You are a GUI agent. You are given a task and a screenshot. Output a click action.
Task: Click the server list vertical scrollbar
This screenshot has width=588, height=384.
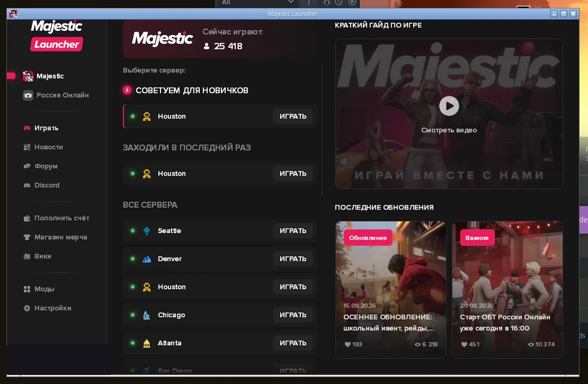coord(322,131)
